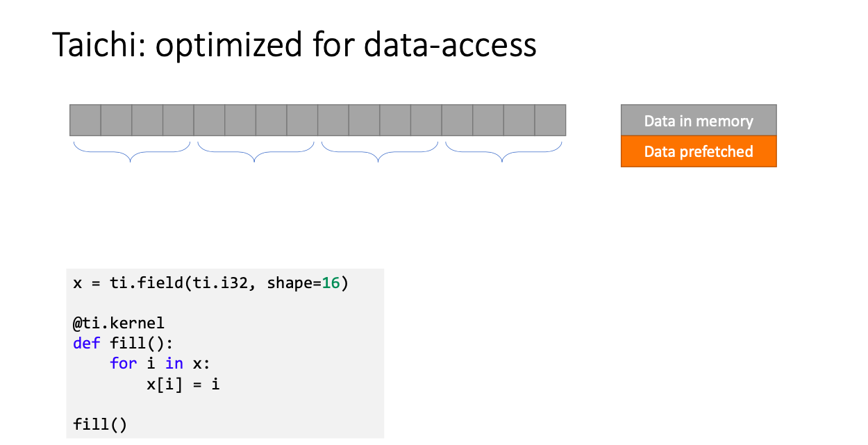
Task: Click the "@ti.kernel" decorator line
Action: click(x=119, y=323)
